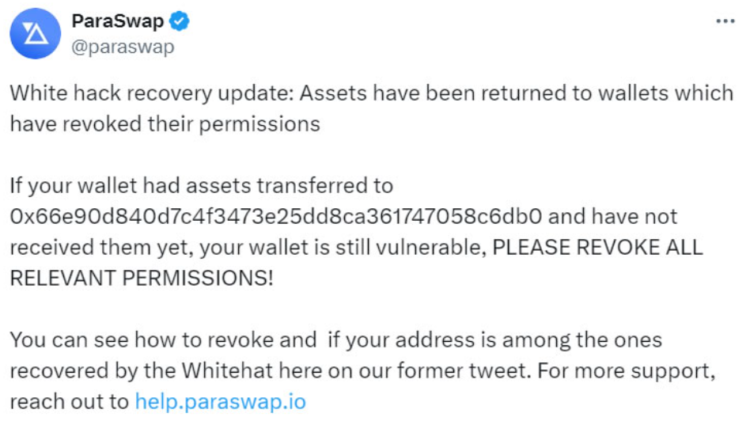Open the three-dot more options menu
The height and width of the screenshot is (421, 750).
click(725, 22)
